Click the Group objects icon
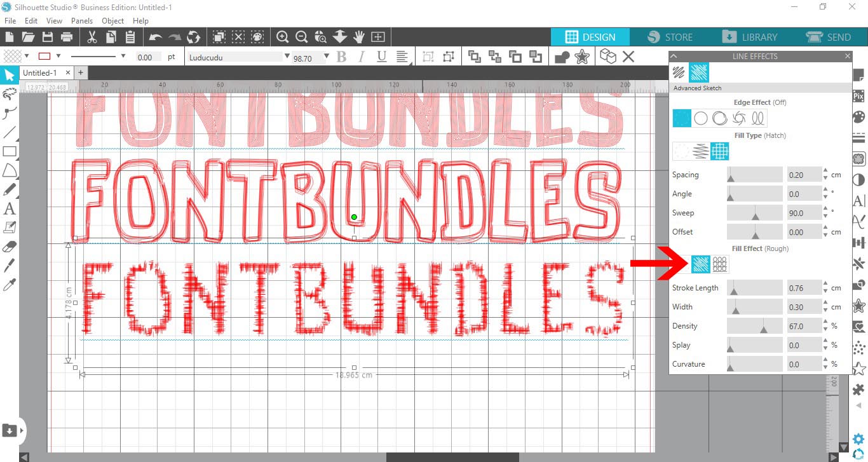The image size is (868, 462). 428,57
